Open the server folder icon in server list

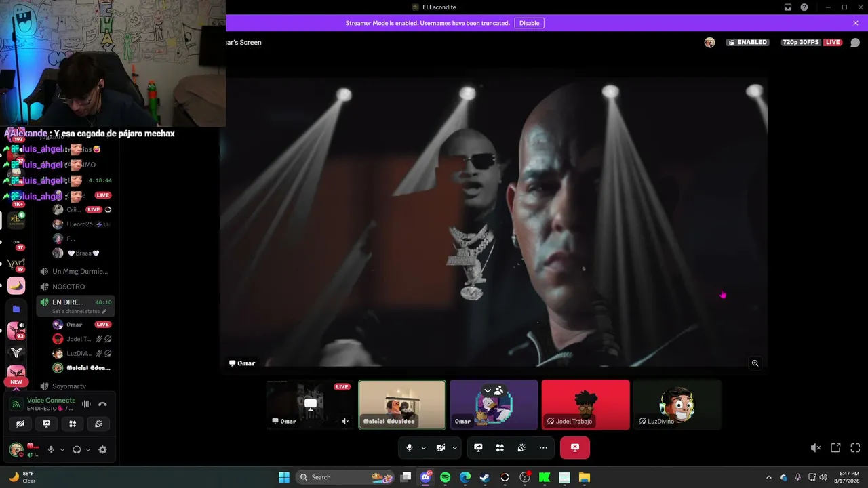pos(16,309)
